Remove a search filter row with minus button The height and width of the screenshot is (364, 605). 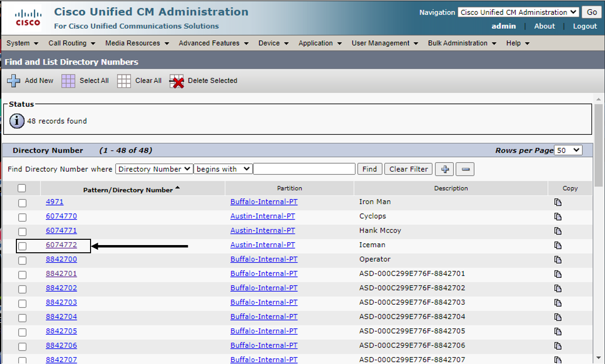click(x=465, y=169)
